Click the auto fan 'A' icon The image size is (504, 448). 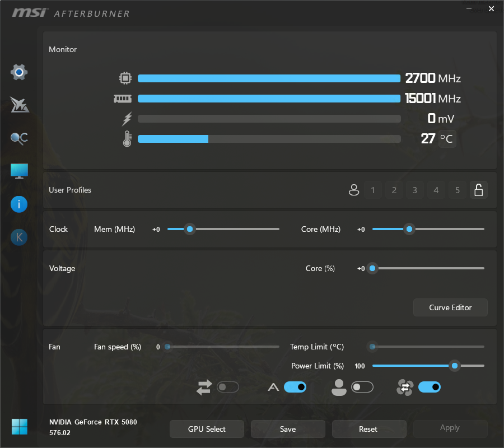pos(273,388)
